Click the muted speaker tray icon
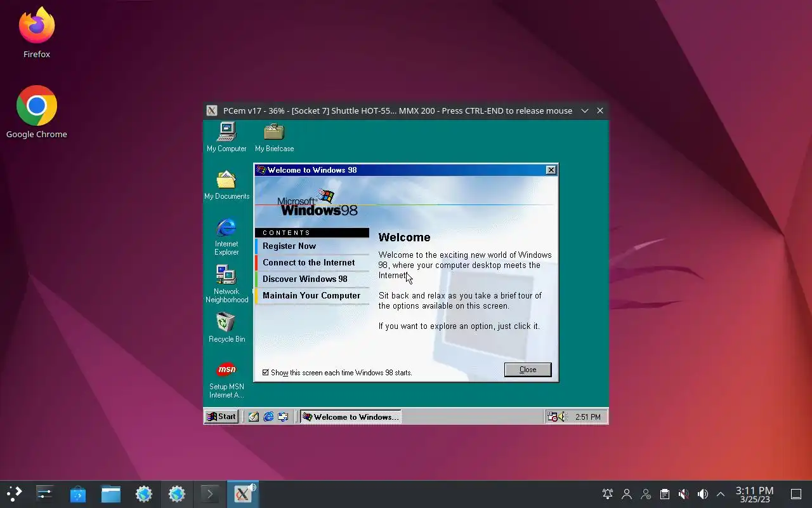812x508 pixels. tap(683, 494)
